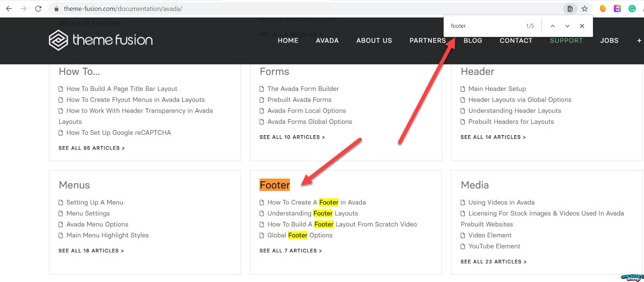Jump to previous find result
The height and width of the screenshot is (282, 644).
pyautogui.click(x=553, y=26)
